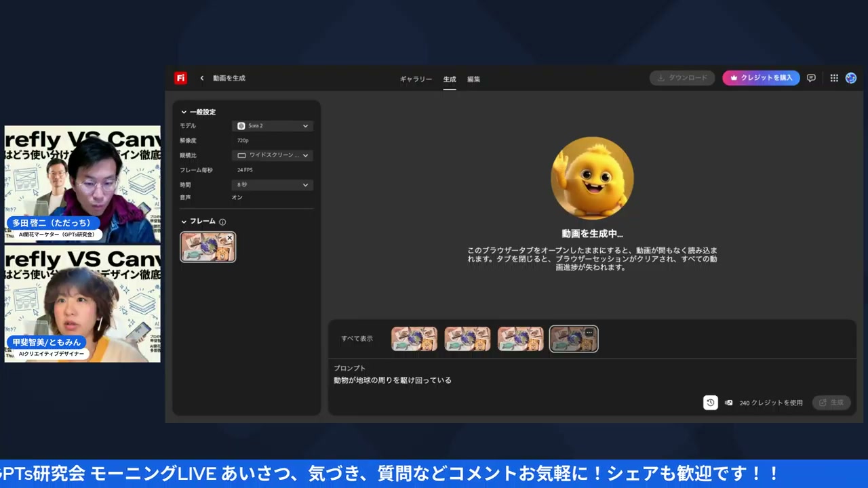Select the last generated video thumbnail

573,338
